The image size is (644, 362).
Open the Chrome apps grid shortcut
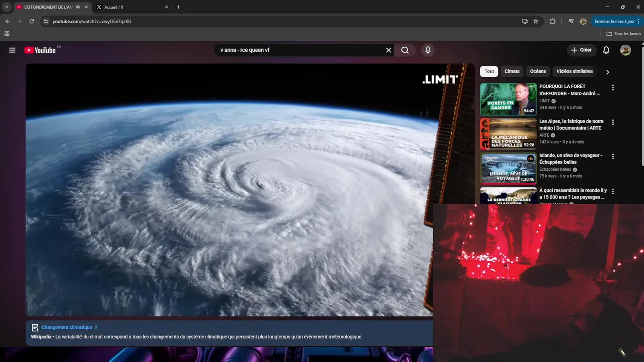pyautogui.click(x=7, y=34)
